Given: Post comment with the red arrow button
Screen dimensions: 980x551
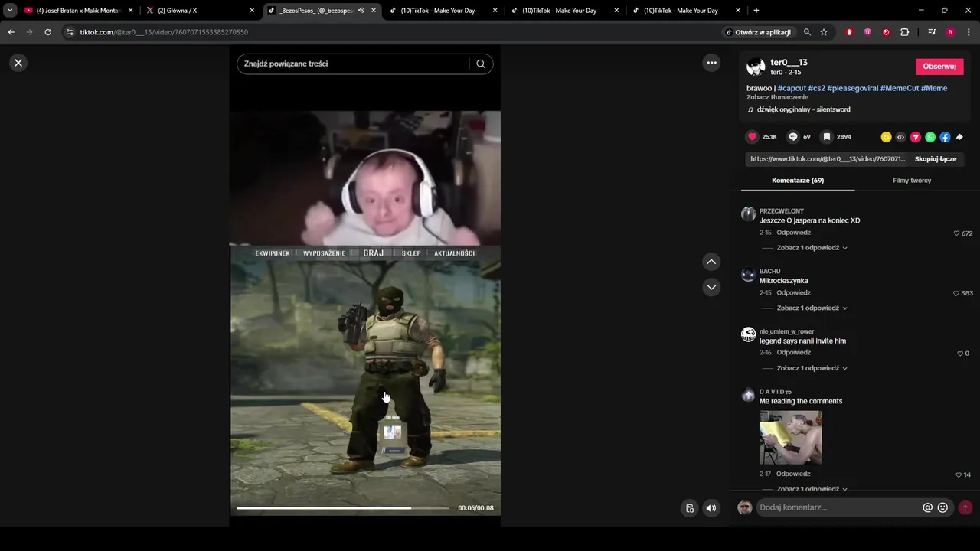Looking at the screenshot, I should [x=965, y=507].
